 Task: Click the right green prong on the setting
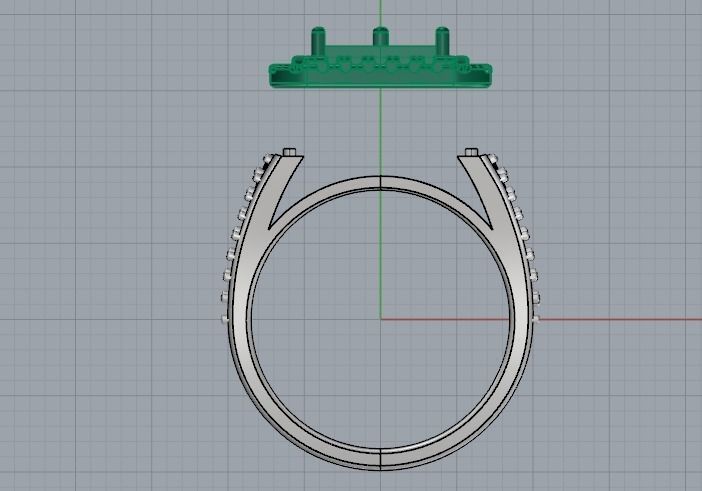[442, 41]
